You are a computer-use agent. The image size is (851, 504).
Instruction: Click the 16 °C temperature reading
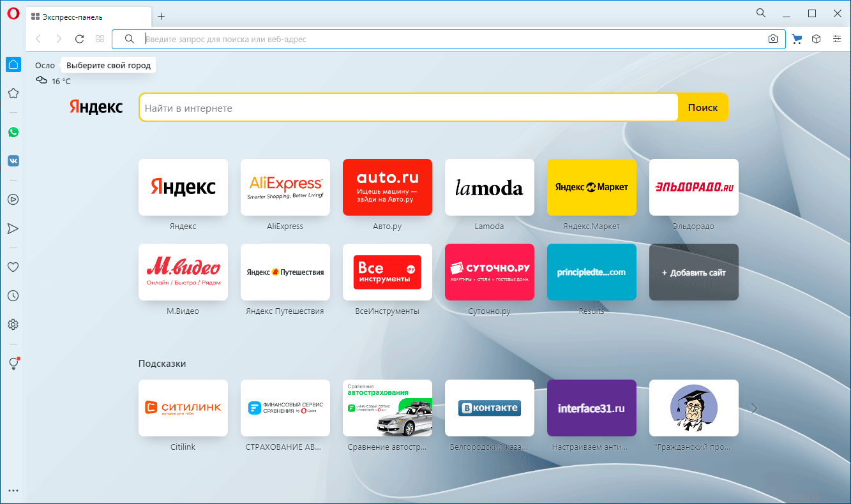tap(61, 81)
